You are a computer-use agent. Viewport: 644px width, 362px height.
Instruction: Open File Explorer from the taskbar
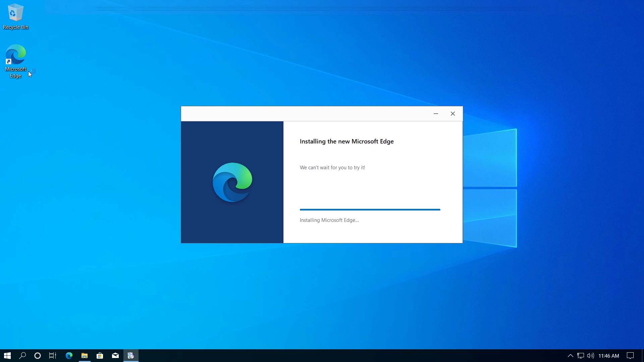(x=85, y=356)
